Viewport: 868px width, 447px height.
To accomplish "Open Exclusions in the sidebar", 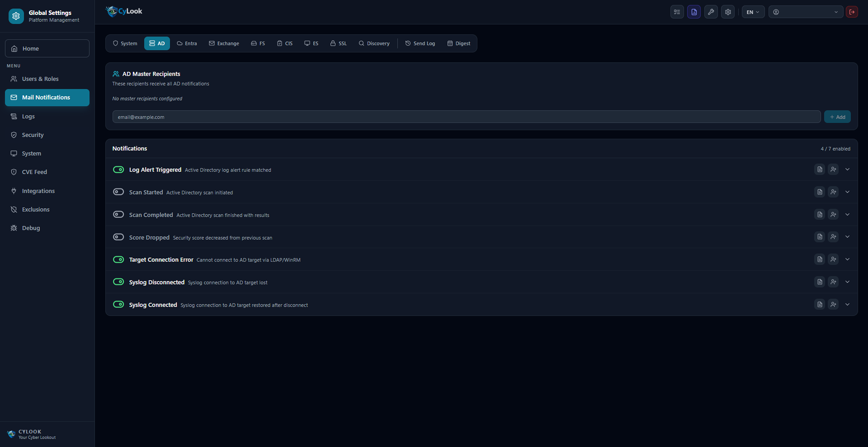I will (x=47, y=209).
